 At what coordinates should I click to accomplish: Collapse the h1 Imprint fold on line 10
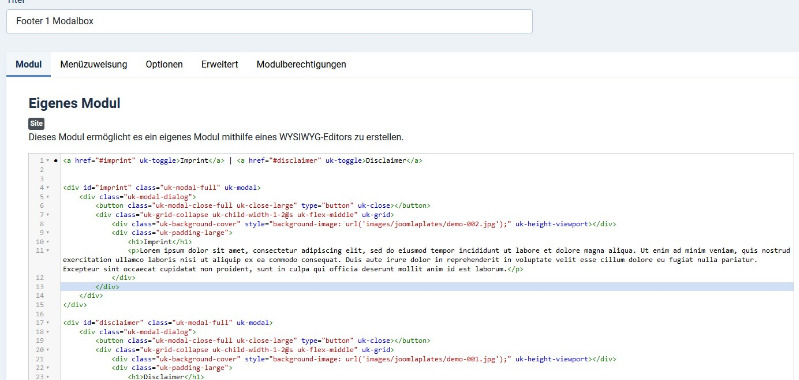click(47, 242)
